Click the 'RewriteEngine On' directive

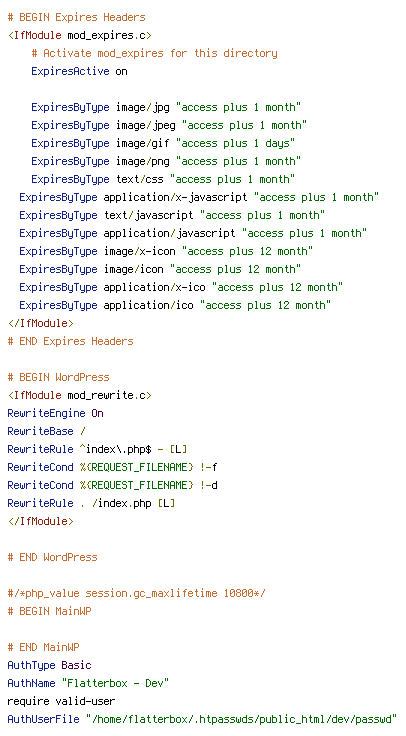(x=55, y=413)
